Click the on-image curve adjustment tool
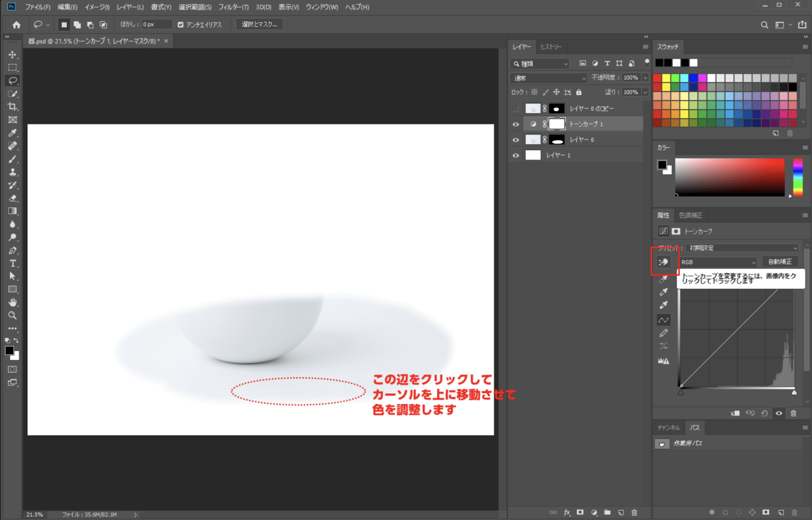The height and width of the screenshot is (520, 812). click(663, 262)
